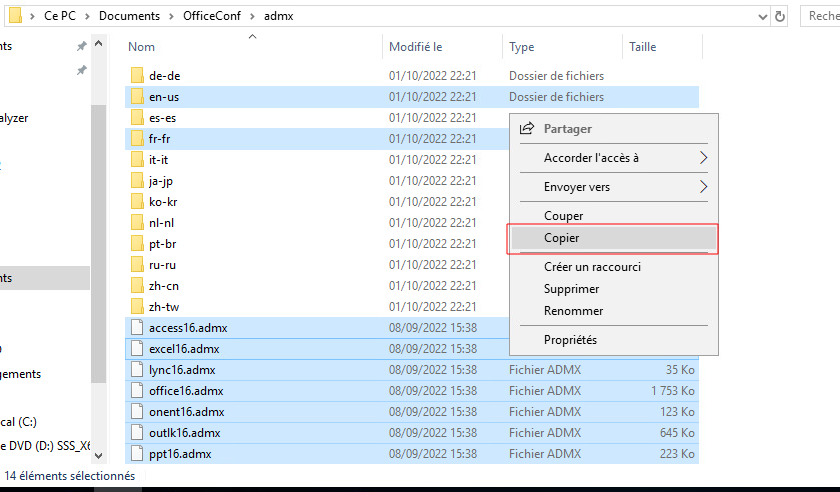Image resolution: width=840 pixels, height=492 pixels.
Task: Click the ja-jp folder icon
Action: click(137, 181)
